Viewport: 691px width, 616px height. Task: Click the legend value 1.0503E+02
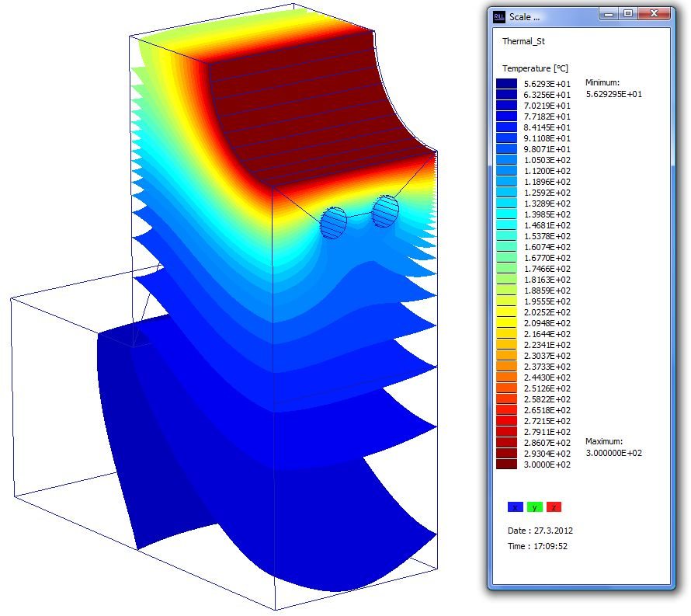pyautogui.click(x=547, y=160)
